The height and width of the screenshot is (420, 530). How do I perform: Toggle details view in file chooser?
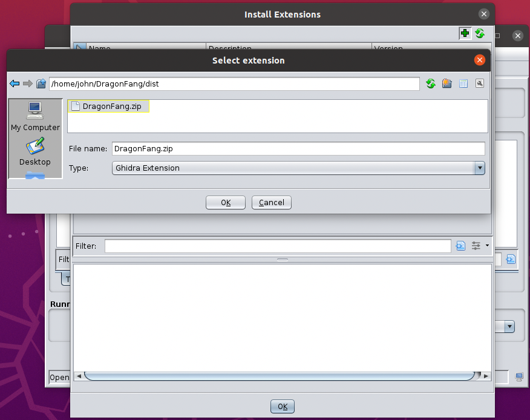[x=463, y=84]
